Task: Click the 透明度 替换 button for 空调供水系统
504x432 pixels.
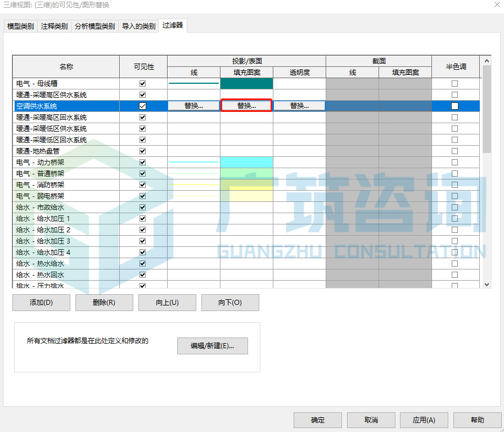Action: coord(299,105)
